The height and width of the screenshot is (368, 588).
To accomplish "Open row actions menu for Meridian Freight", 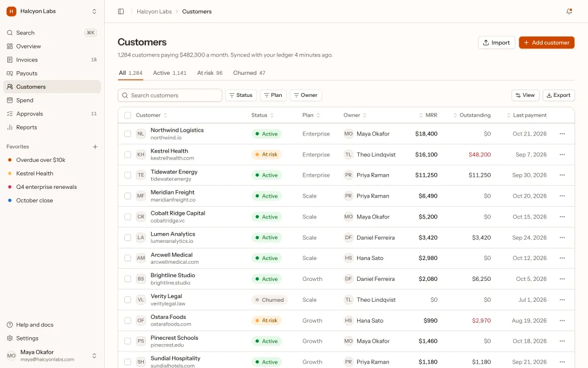I will click(562, 196).
